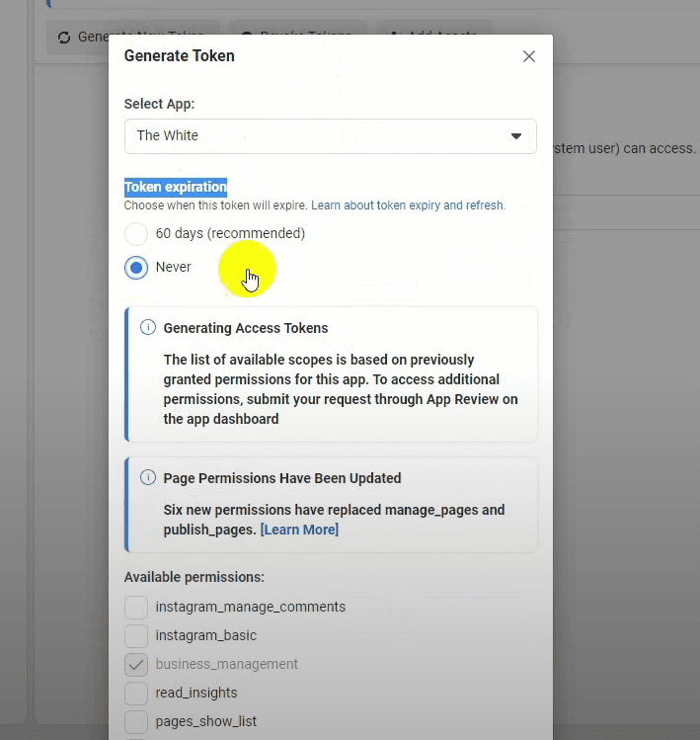
Task: Click the highlighted Token expiration heading
Action: (x=176, y=187)
